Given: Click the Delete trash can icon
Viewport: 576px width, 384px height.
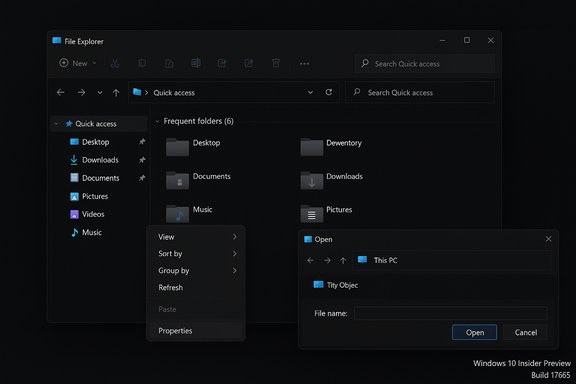Looking at the screenshot, I should pos(276,64).
